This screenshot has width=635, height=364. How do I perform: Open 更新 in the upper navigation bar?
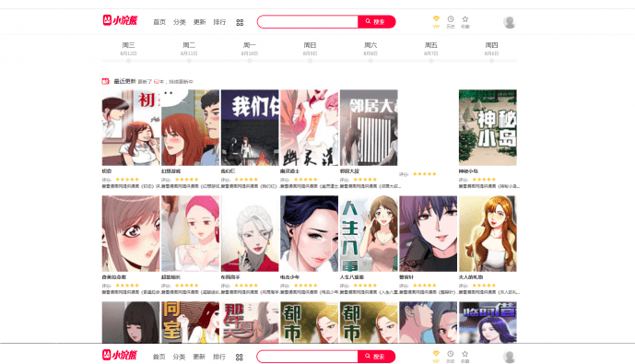(200, 22)
